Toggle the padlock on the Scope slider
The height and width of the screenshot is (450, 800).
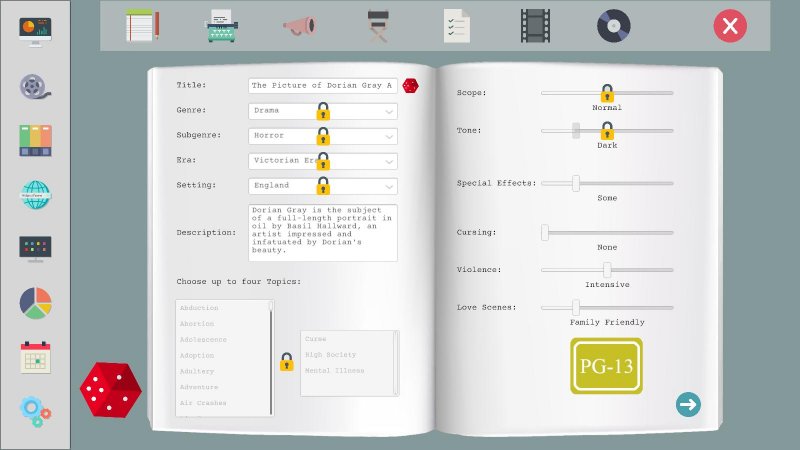(x=607, y=93)
